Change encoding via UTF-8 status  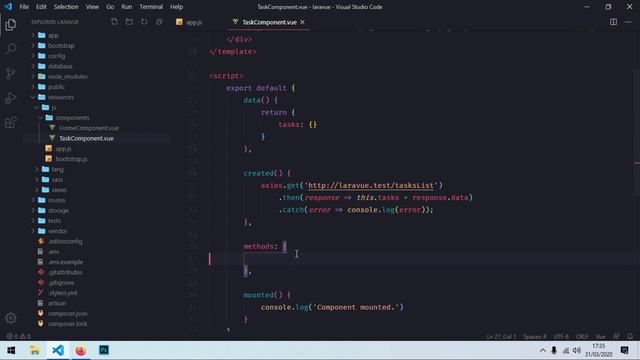pyautogui.click(x=561, y=336)
